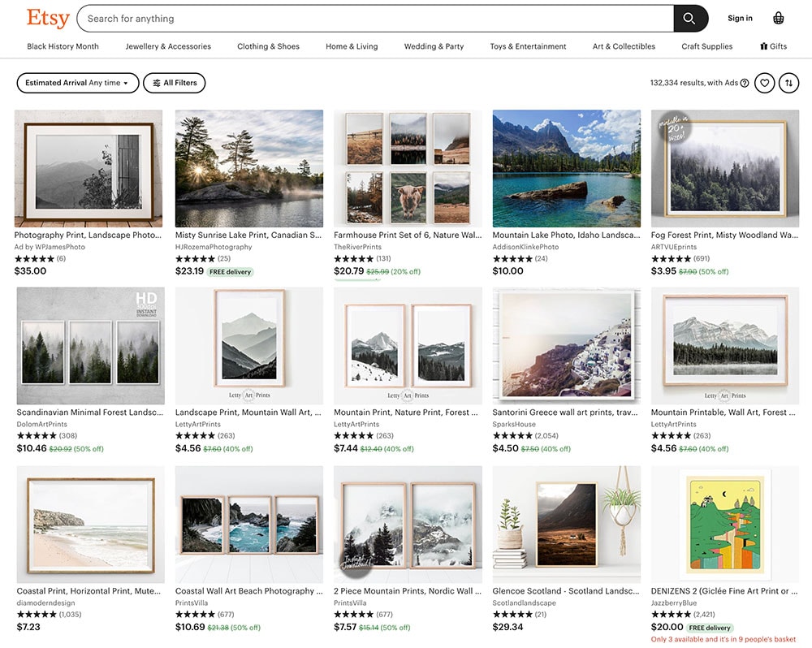Open Home & Living category

coord(352,46)
